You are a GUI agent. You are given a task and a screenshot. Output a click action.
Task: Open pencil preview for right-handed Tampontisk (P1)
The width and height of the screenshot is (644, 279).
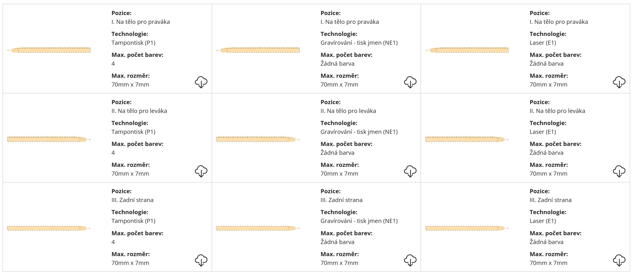[49, 50]
